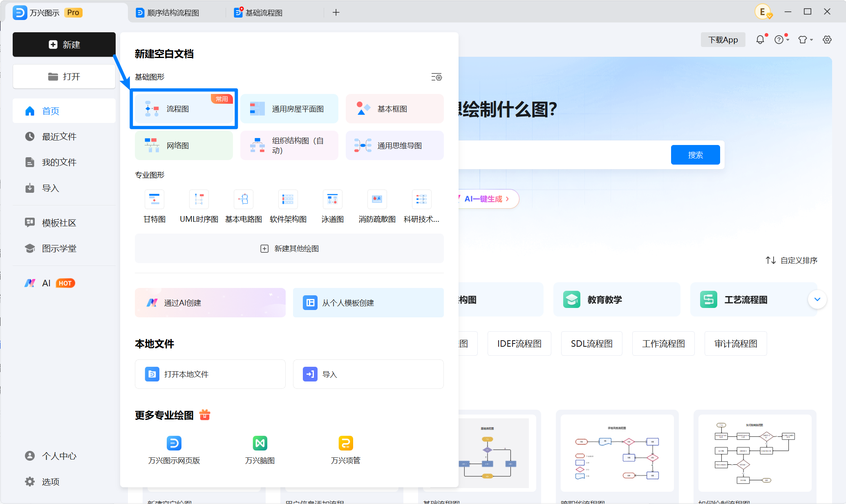Open 模板社区 in sidebar

(64, 223)
